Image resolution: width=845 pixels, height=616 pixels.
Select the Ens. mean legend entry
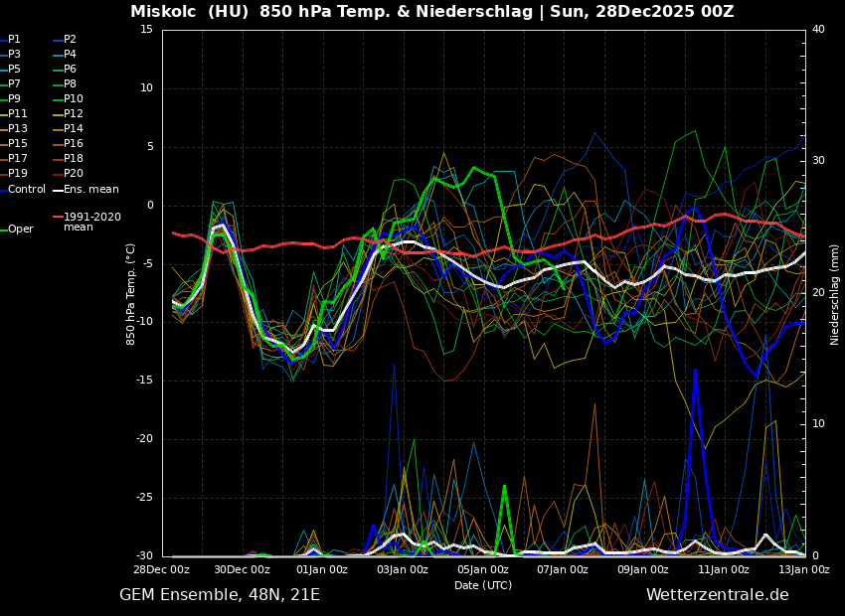(x=90, y=189)
